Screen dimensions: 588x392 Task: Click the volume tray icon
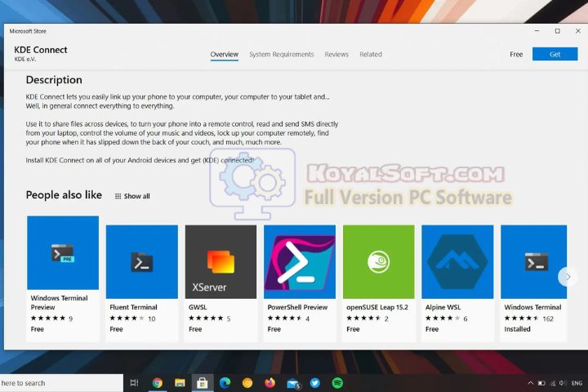click(x=563, y=383)
